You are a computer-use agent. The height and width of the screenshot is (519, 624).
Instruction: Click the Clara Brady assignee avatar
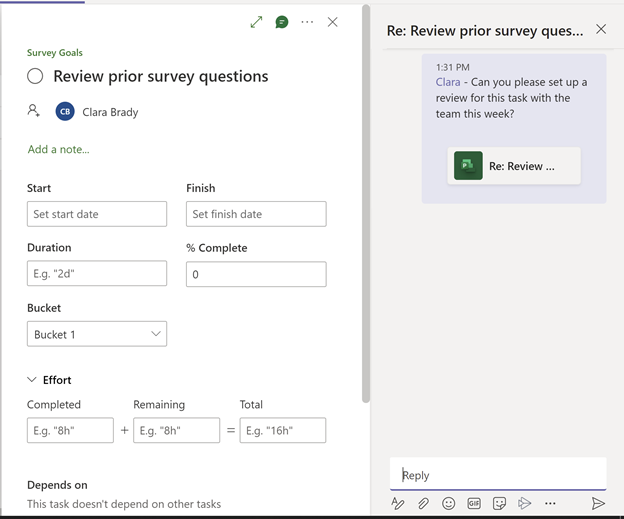pos(65,112)
